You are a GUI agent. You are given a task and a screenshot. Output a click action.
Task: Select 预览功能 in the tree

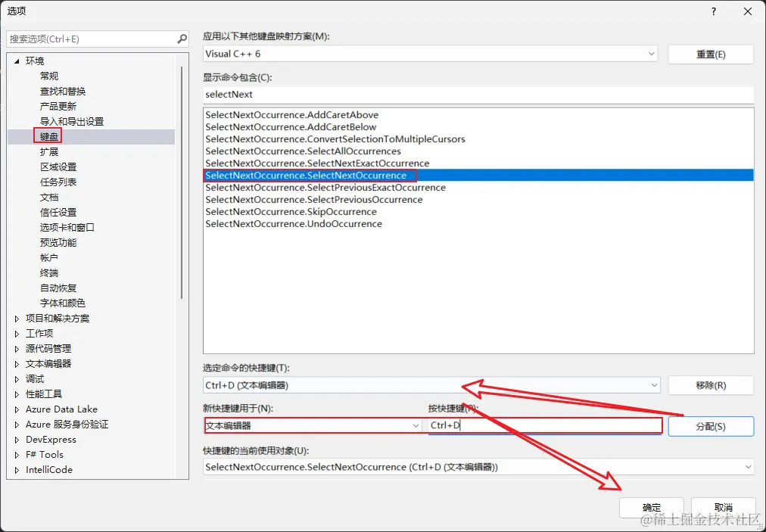58,243
